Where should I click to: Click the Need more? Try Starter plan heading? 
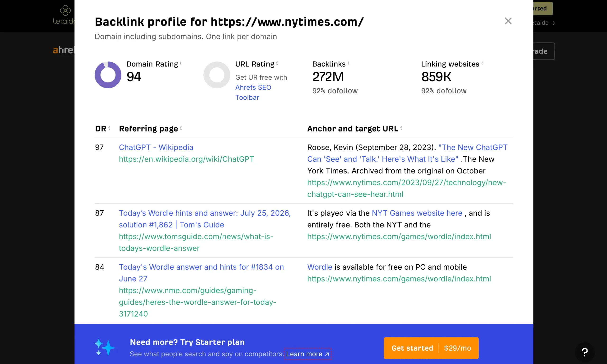tap(187, 342)
